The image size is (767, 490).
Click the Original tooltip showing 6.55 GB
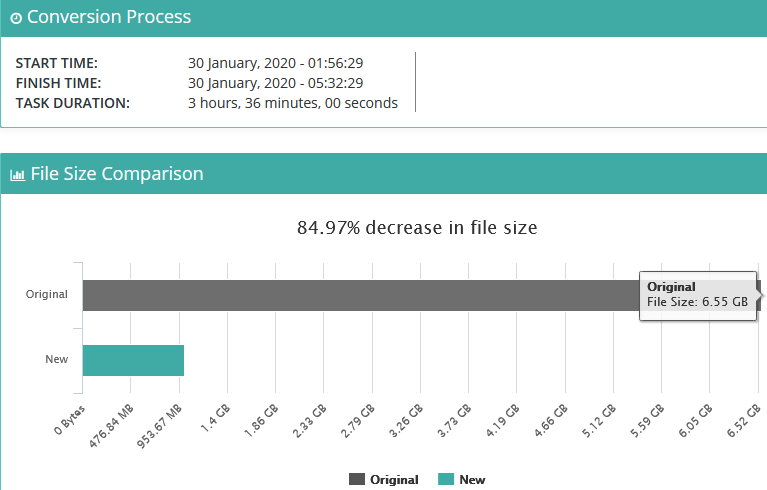point(698,295)
